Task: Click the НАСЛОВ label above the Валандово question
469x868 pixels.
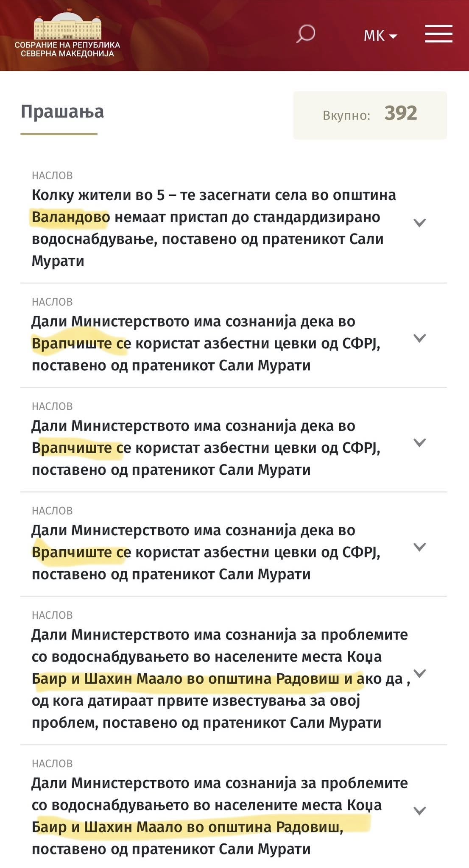Action: click(52, 175)
